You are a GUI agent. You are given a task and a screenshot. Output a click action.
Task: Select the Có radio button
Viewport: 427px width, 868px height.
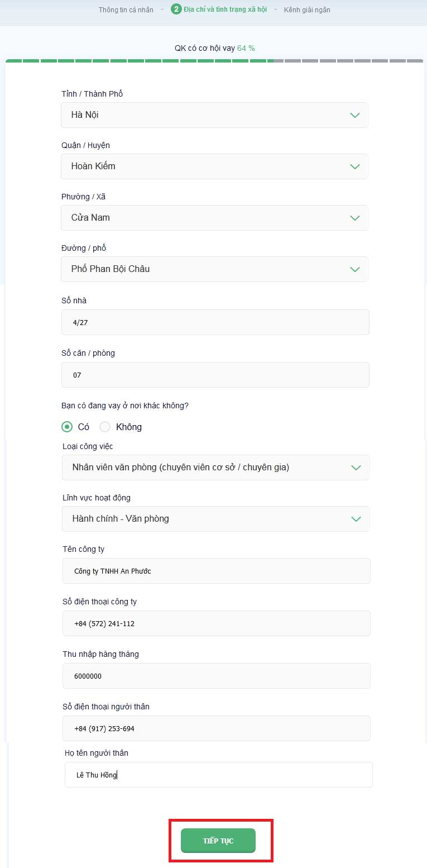tap(67, 427)
